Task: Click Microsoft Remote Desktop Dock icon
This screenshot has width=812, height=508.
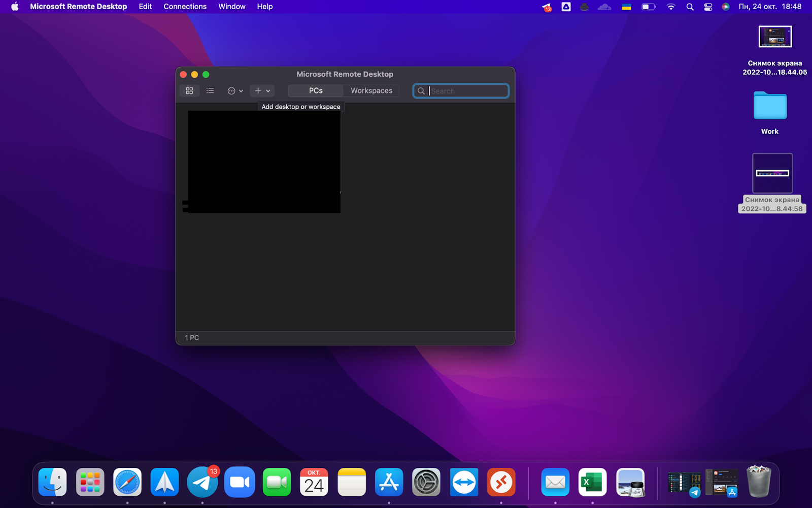Action: (x=501, y=482)
